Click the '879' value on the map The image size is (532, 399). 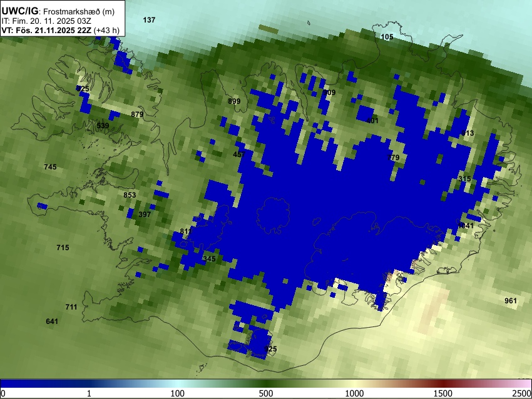point(137,114)
